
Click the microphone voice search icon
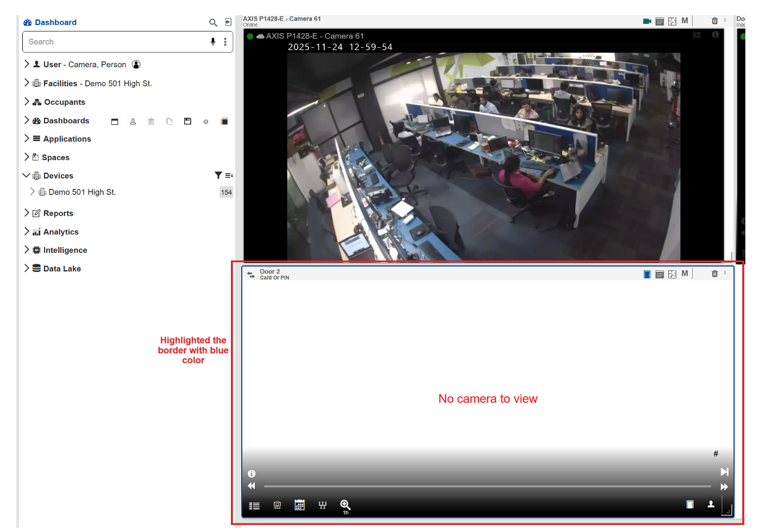click(213, 42)
